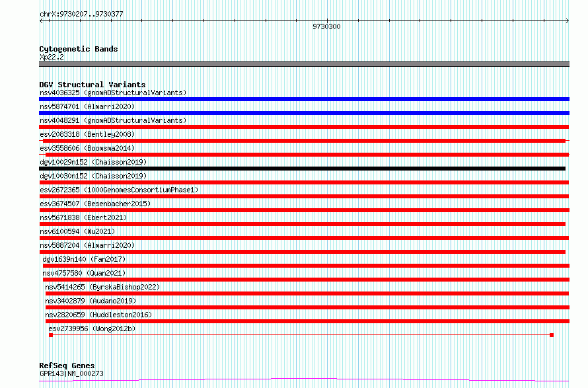Screen dimensions: 588x388
Task: Open variant esv3558606 (Boomsma2014) label
Action: click(x=87, y=148)
